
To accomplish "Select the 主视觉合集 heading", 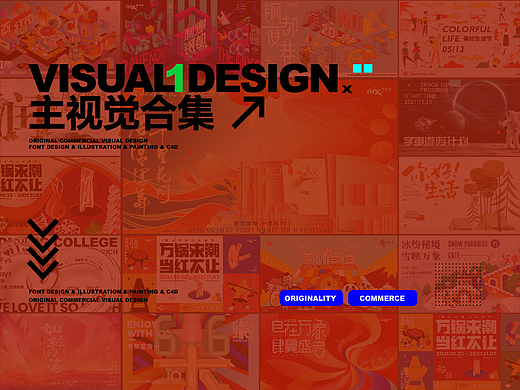I will click(x=121, y=113).
